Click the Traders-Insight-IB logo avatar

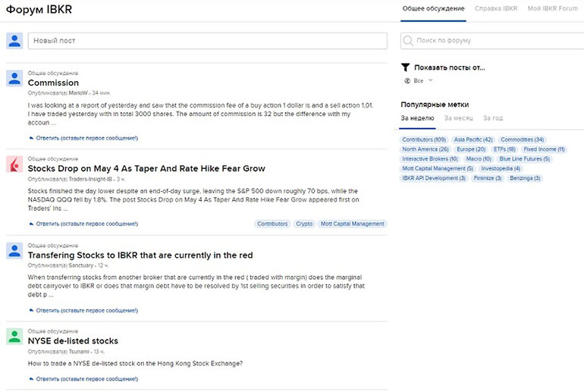(14, 165)
